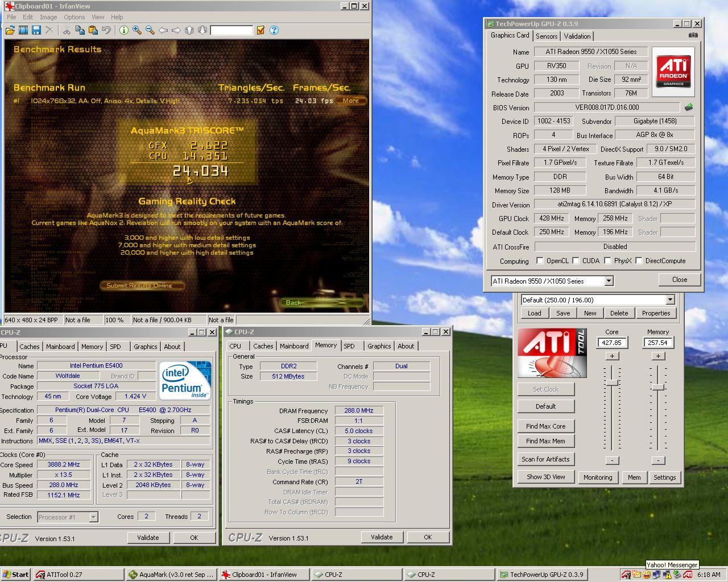
Task: Click the ATITool Core clock slider handle
Action: click(612, 383)
